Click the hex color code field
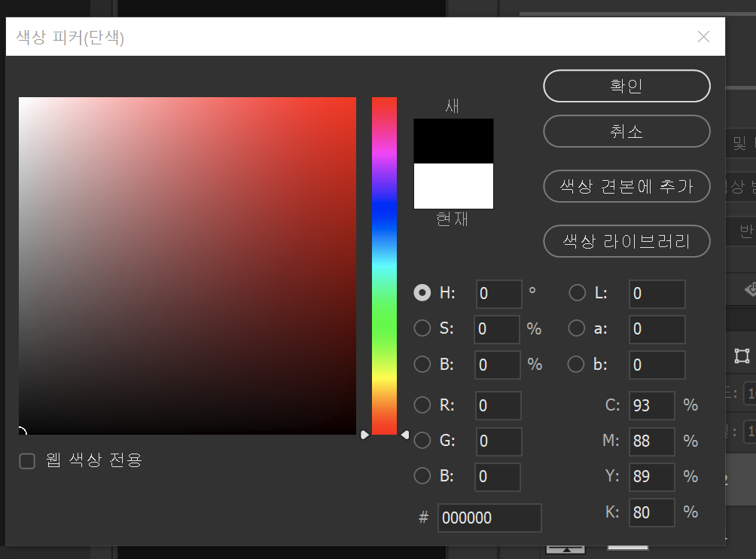756x559 pixels. point(489,518)
